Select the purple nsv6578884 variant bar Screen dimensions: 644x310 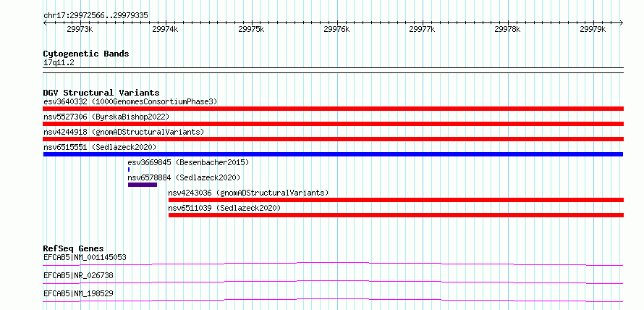tap(143, 185)
